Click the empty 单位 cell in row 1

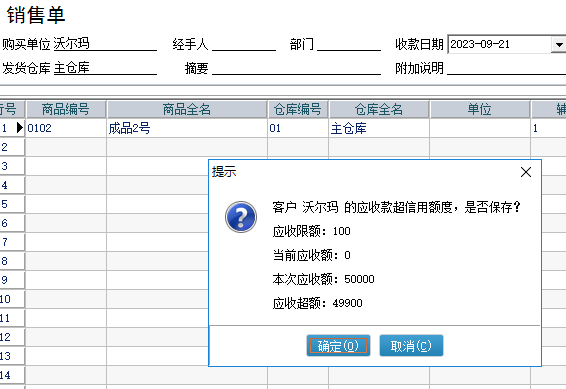480,128
